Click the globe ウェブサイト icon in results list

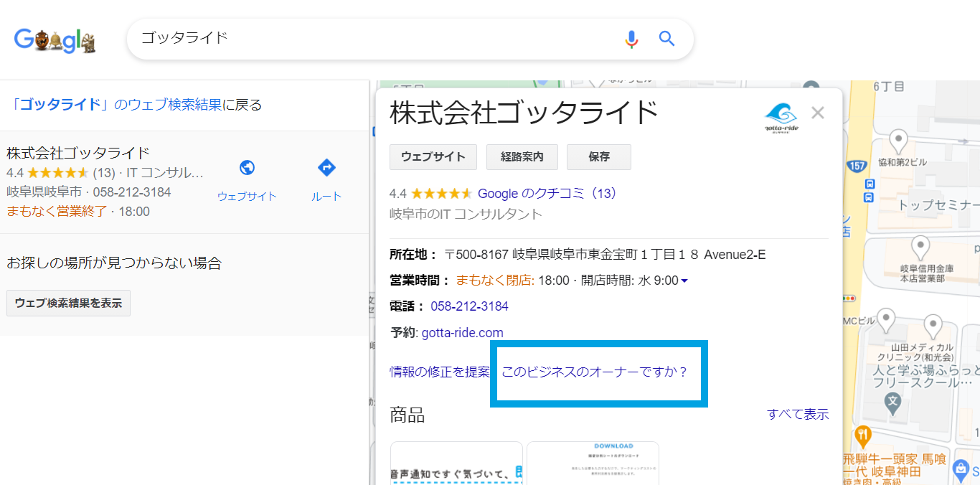pos(247,168)
